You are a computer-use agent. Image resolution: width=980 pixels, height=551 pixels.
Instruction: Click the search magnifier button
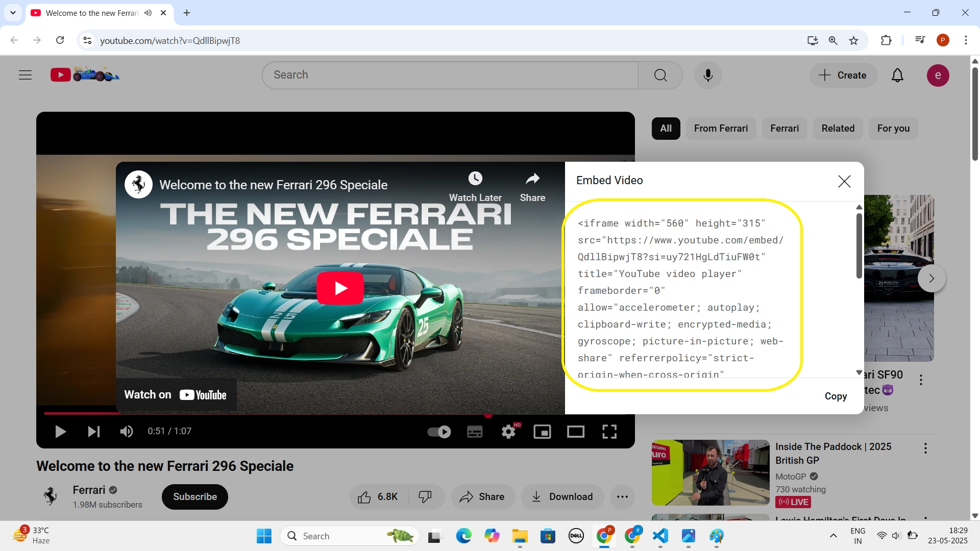click(x=660, y=76)
